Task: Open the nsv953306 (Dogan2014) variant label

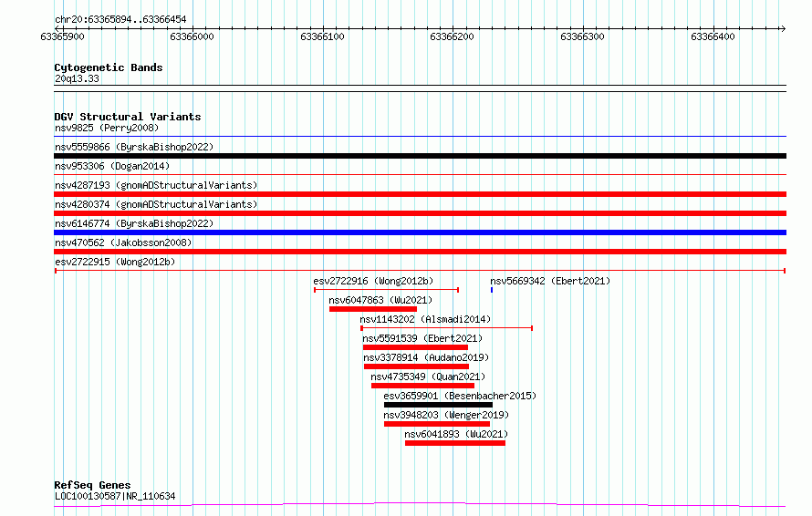Action: pos(112,167)
